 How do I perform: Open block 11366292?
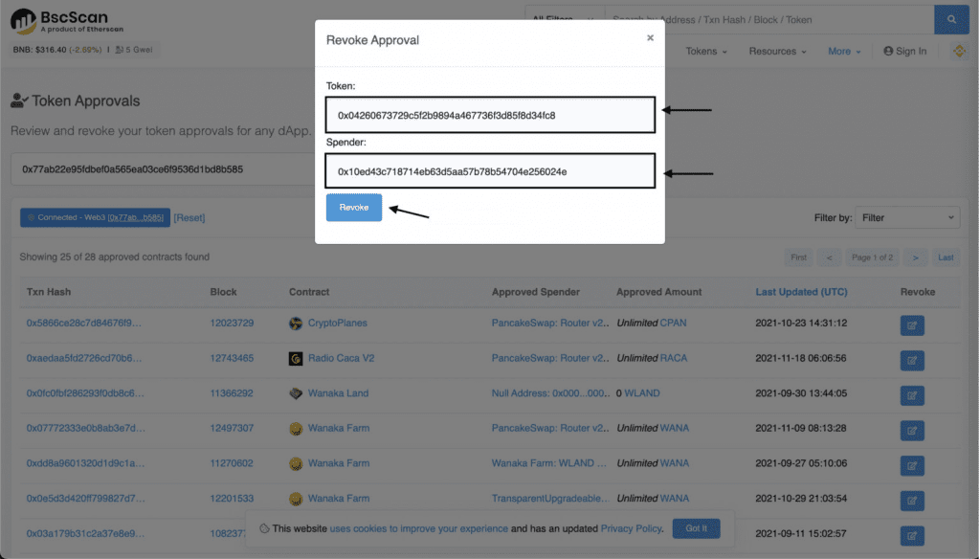(232, 393)
